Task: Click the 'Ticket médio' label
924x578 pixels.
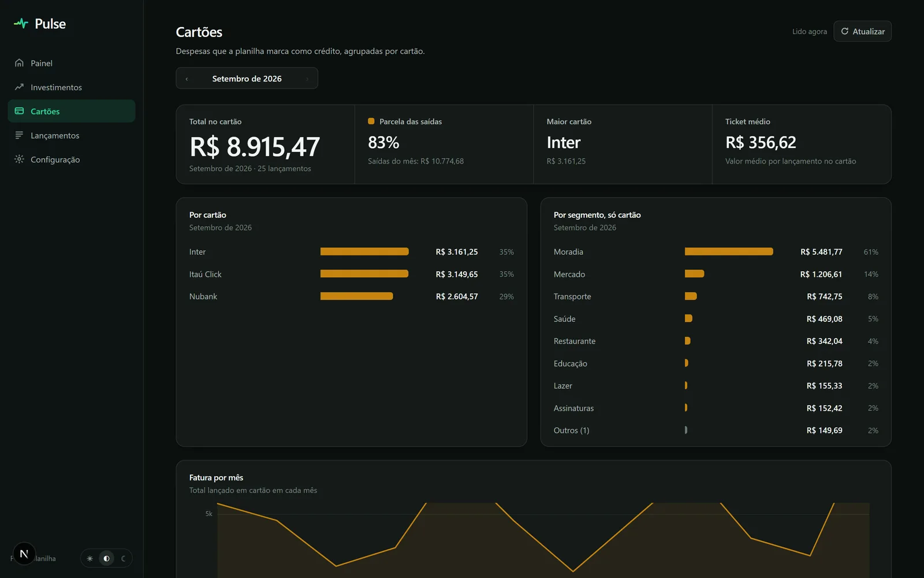Action: (x=748, y=121)
